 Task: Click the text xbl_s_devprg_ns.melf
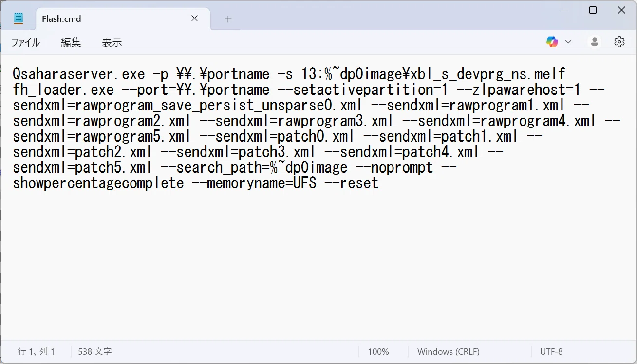[488, 74]
